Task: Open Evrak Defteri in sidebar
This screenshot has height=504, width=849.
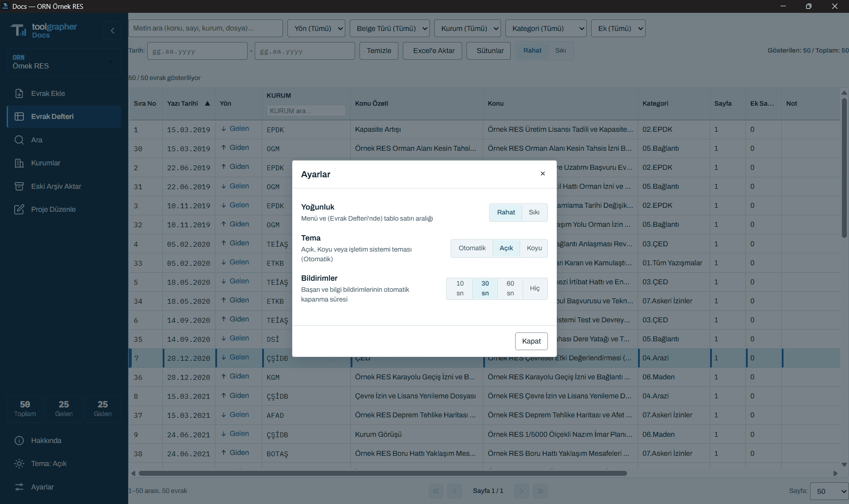Action: [64, 117]
